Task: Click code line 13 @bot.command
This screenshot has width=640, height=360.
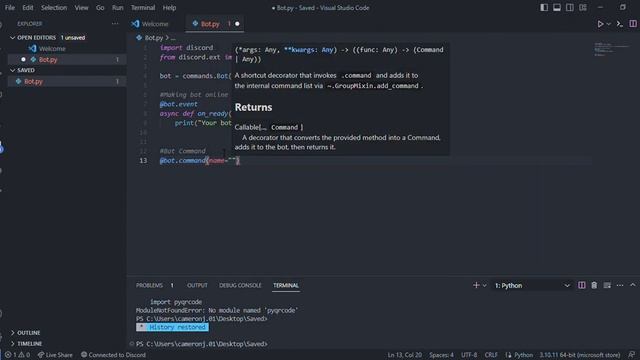Action: (x=200, y=160)
